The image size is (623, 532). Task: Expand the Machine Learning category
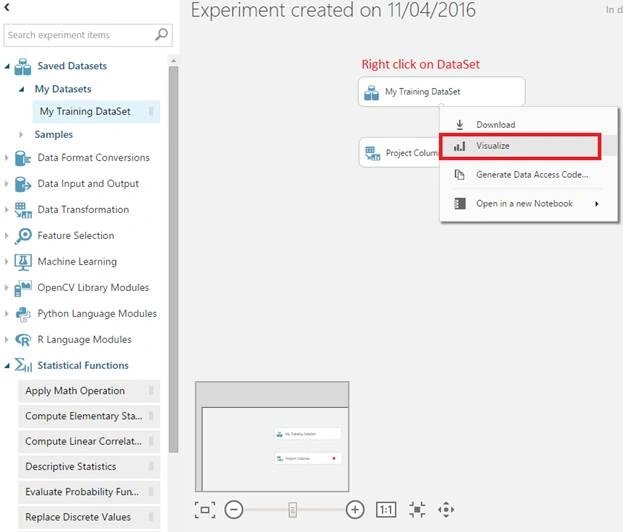(x=6, y=261)
